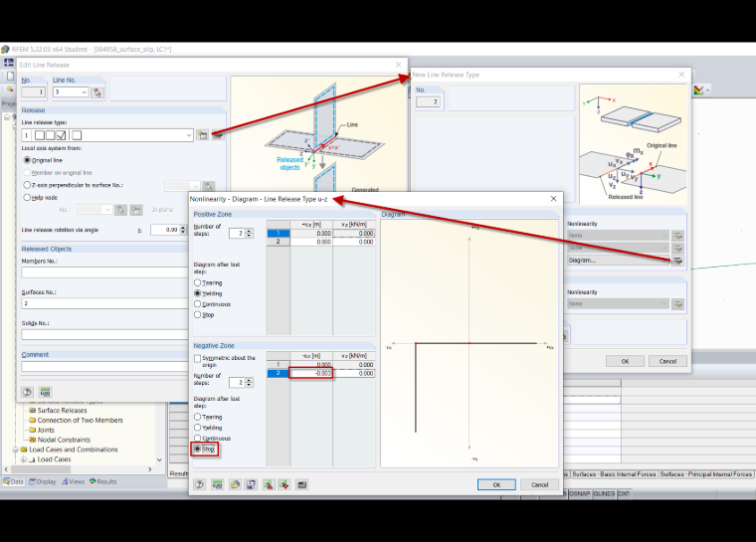Open help in the Nonlinearity Diagram dialog

[199, 484]
